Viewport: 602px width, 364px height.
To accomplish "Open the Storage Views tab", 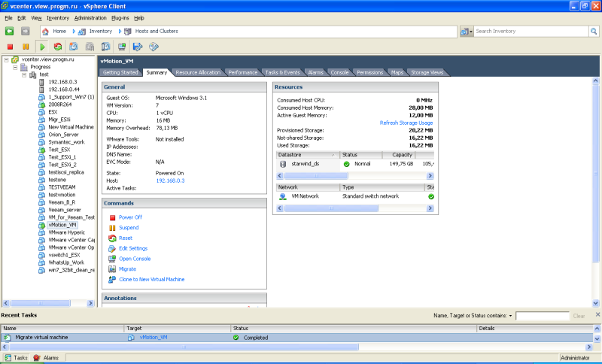I will [x=427, y=72].
